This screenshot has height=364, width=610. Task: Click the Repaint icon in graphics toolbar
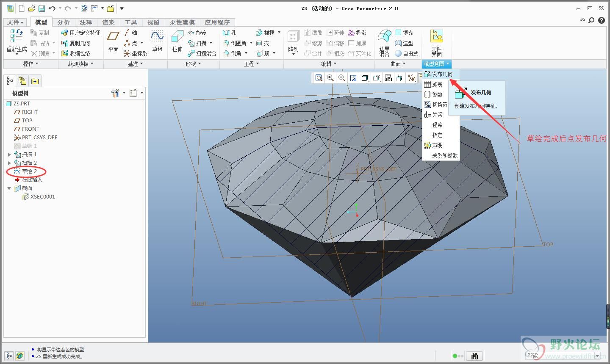[x=353, y=78]
